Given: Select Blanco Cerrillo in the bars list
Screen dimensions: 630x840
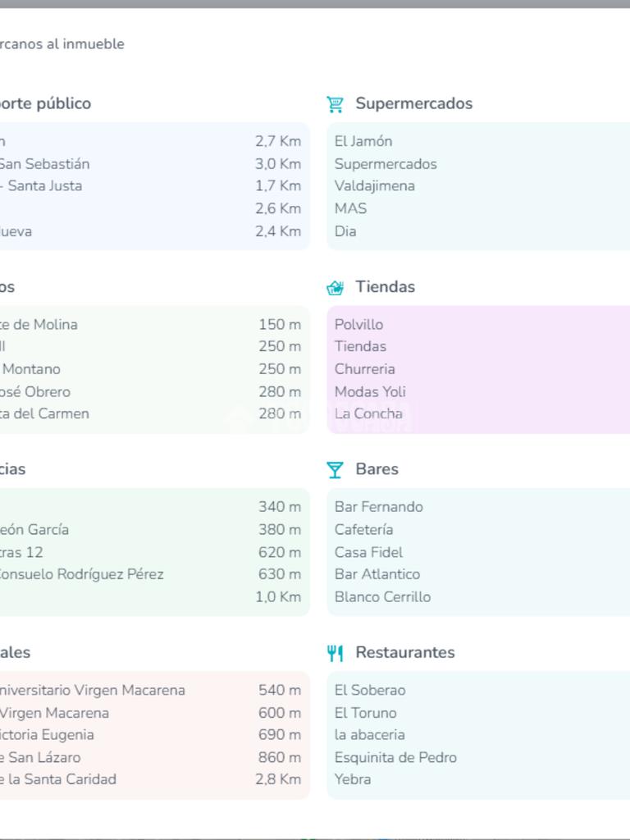Looking at the screenshot, I should point(382,597).
